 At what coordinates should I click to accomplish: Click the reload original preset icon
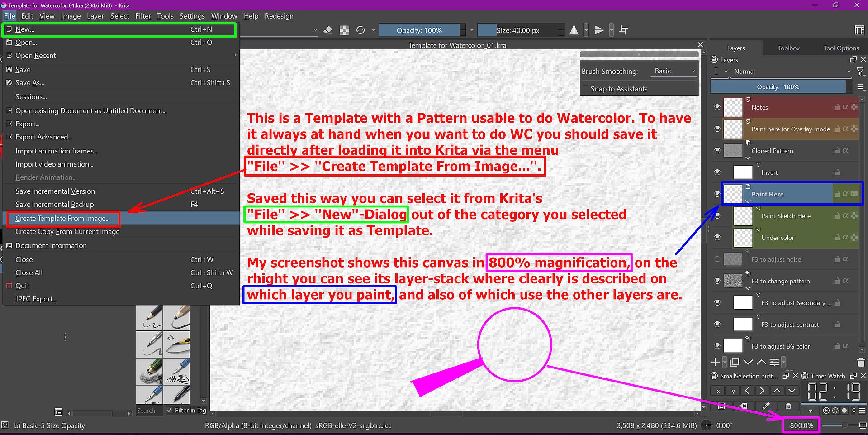[x=360, y=30]
